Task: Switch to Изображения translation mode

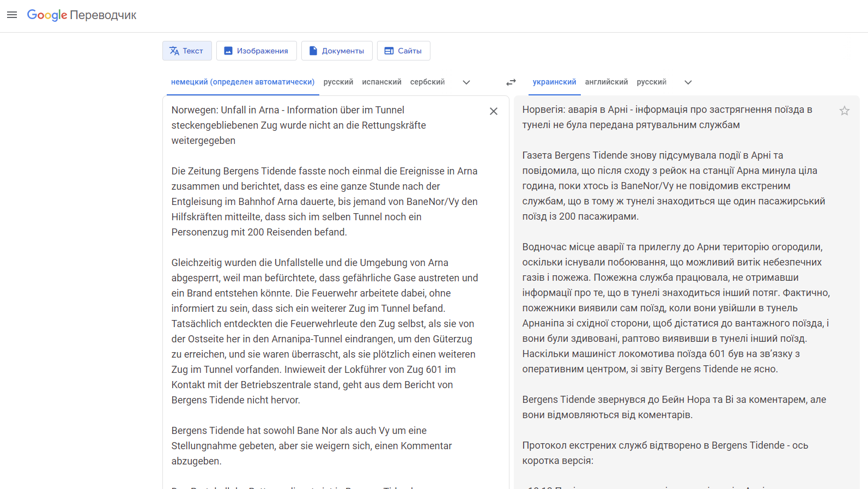Action: coord(256,51)
